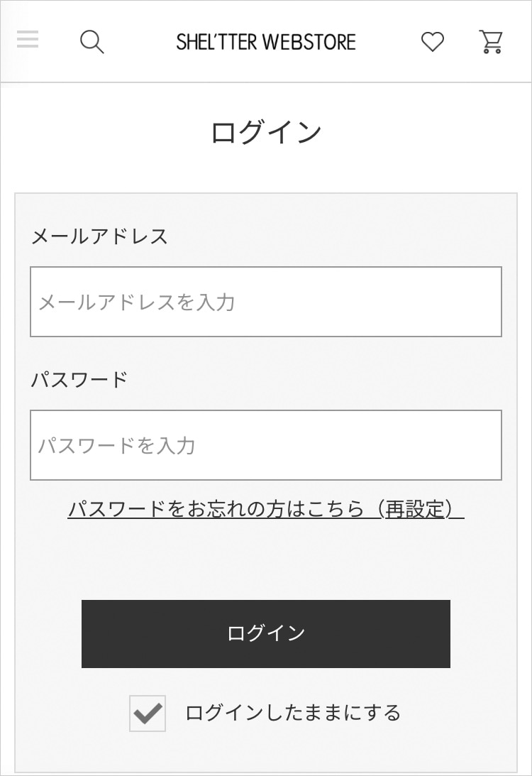Toggle the ログインしたままにする checkbox
The image size is (532, 776).
click(x=148, y=713)
